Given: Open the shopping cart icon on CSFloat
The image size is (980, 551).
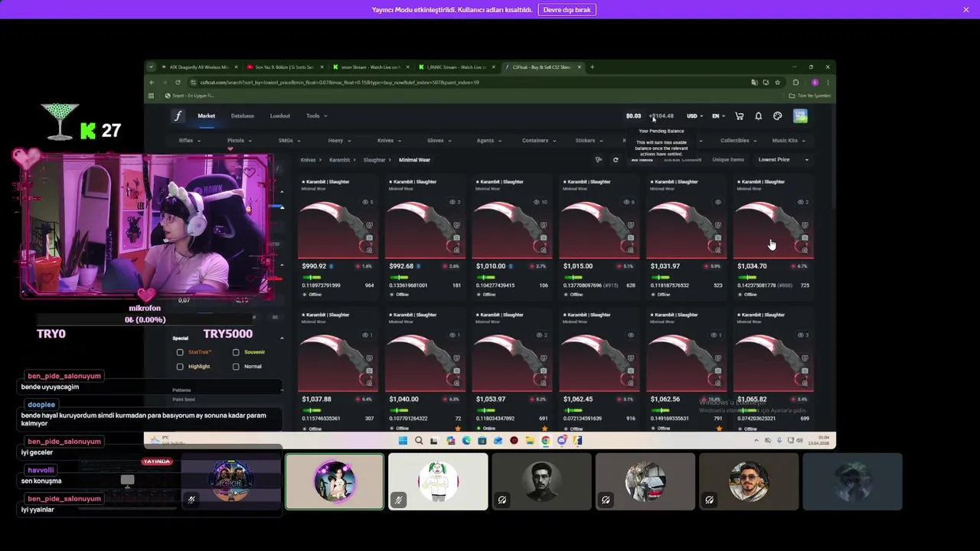Looking at the screenshot, I should coord(739,116).
